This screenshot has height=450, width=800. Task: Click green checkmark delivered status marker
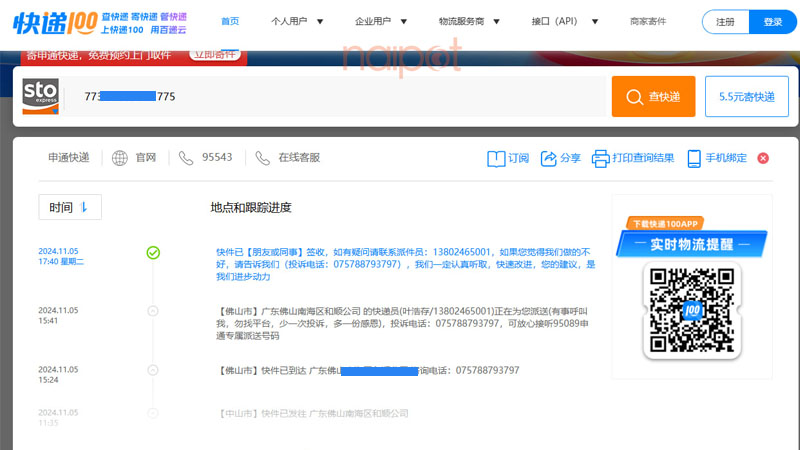[153, 252]
